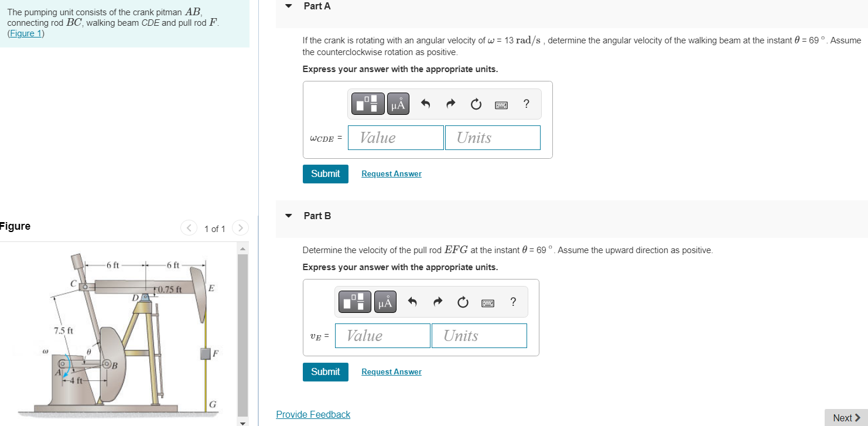
Task: Undo last entry in Part A
Action: [426, 104]
